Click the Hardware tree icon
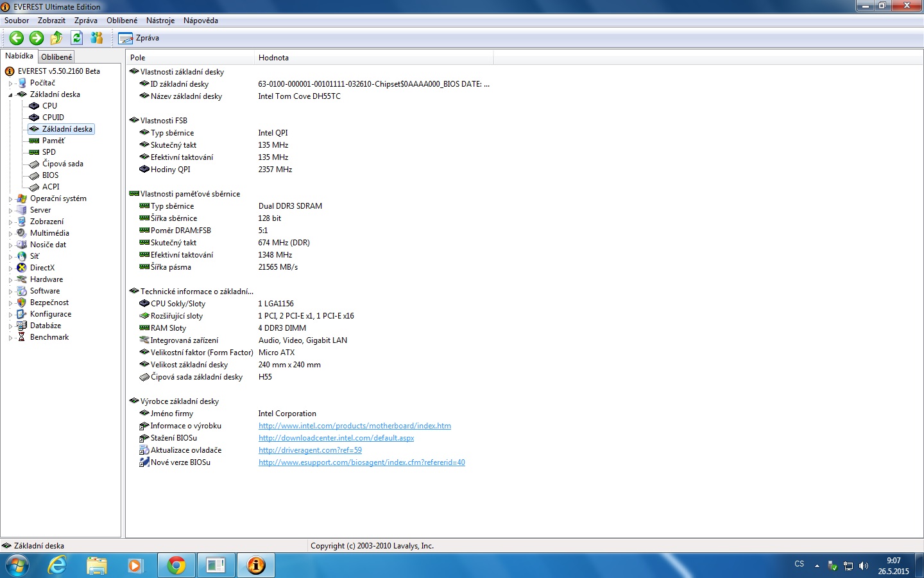 coord(22,279)
